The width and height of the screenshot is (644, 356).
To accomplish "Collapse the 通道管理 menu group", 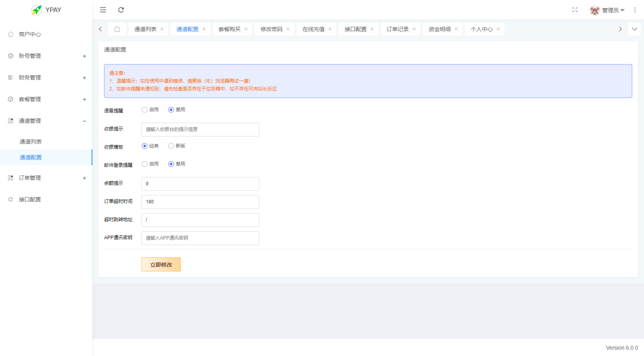I will [x=29, y=120].
